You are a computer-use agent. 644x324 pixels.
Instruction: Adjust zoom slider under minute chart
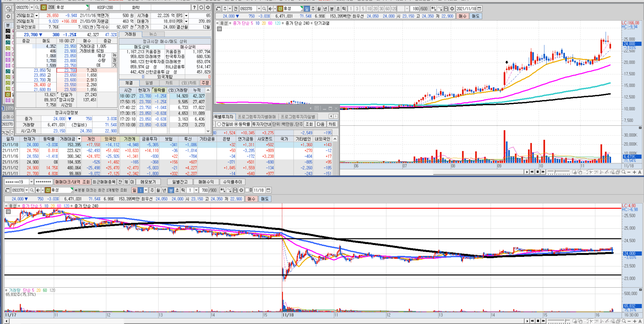(559, 321)
